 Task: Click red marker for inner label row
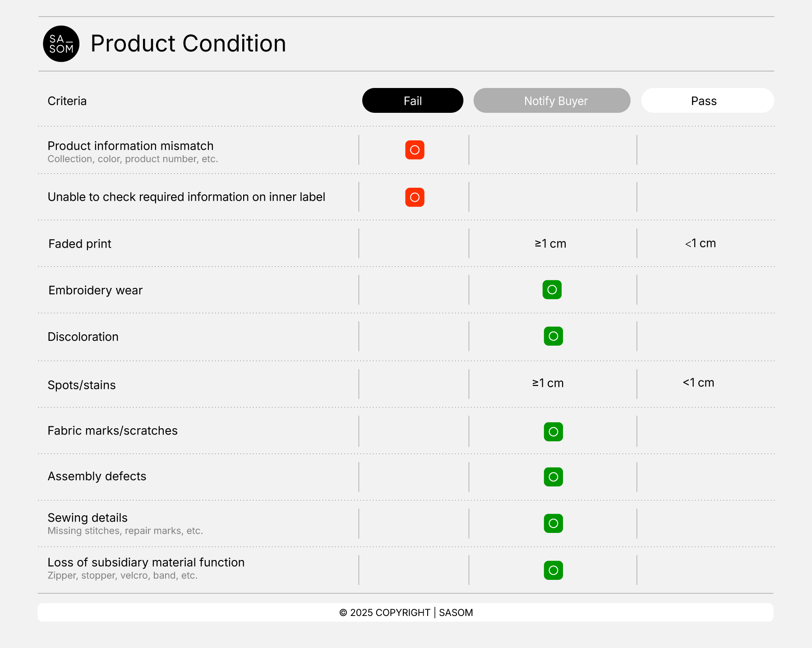point(415,197)
